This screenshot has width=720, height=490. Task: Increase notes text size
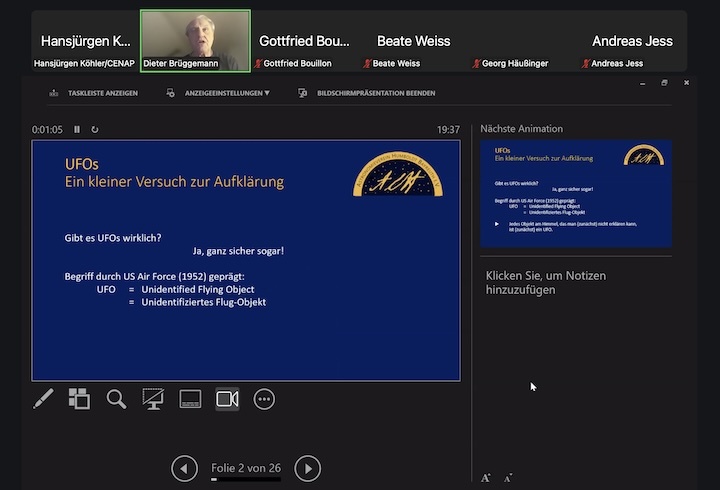click(x=486, y=478)
